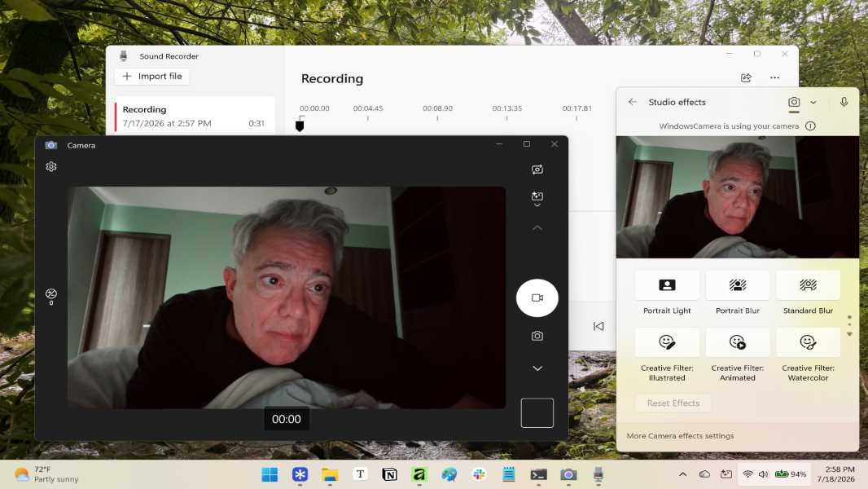Click the effects list scroll down arrow
Image resolution: width=868 pixels, height=489 pixels.
(x=849, y=334)
